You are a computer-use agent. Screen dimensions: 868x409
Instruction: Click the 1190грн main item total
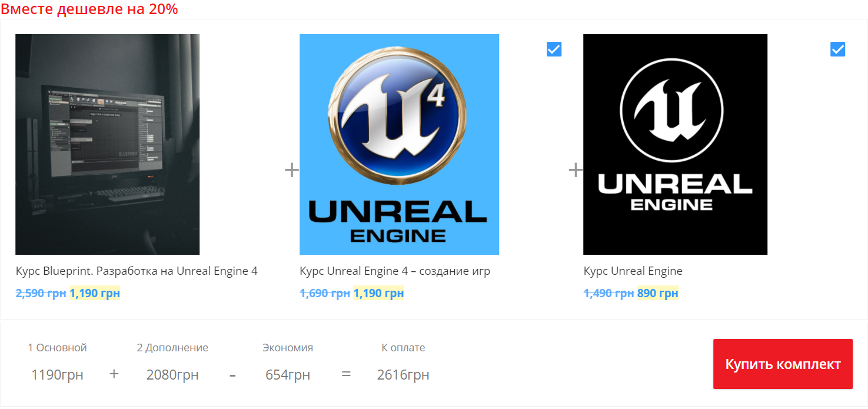tap(58, 375)
